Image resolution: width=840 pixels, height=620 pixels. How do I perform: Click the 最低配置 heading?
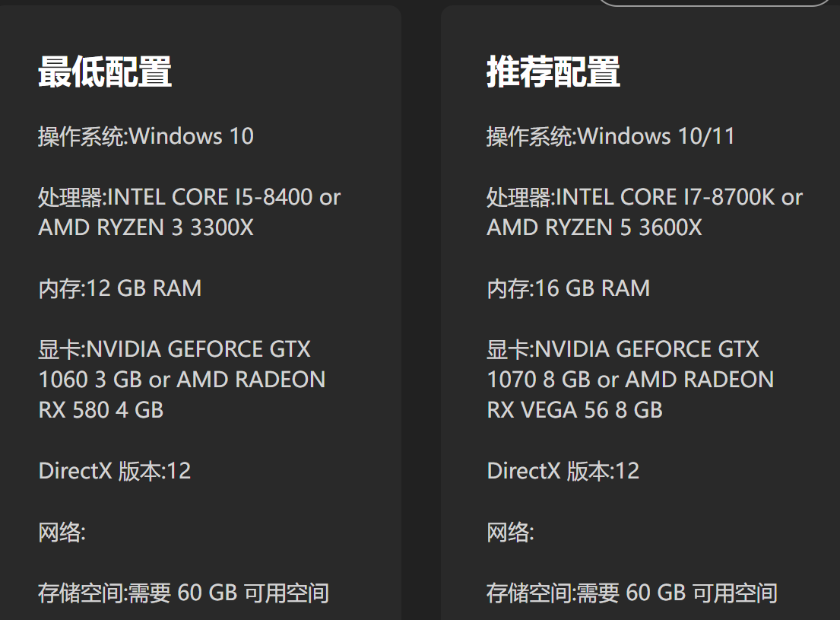(x=105, y=72)
